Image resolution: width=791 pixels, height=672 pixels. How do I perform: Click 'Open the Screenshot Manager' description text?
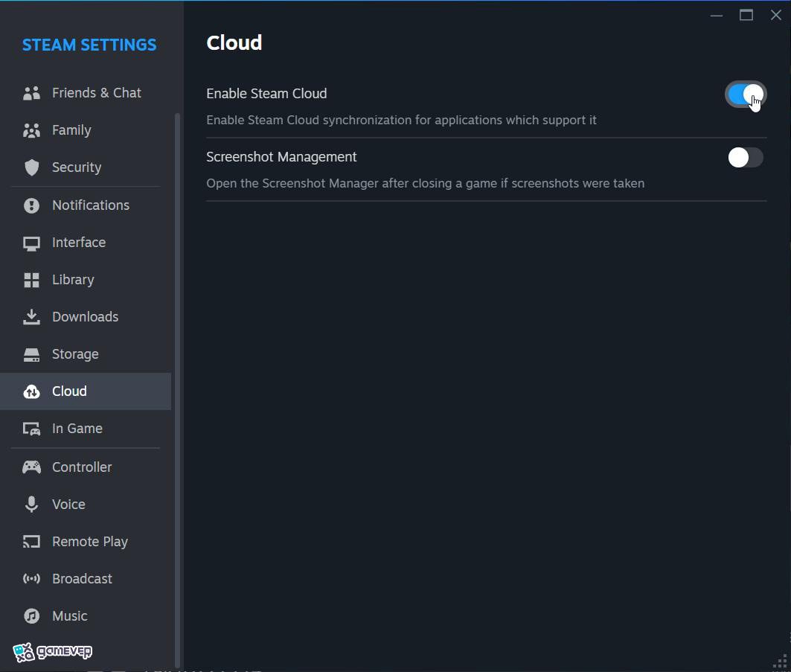click(x=425, y=183)
